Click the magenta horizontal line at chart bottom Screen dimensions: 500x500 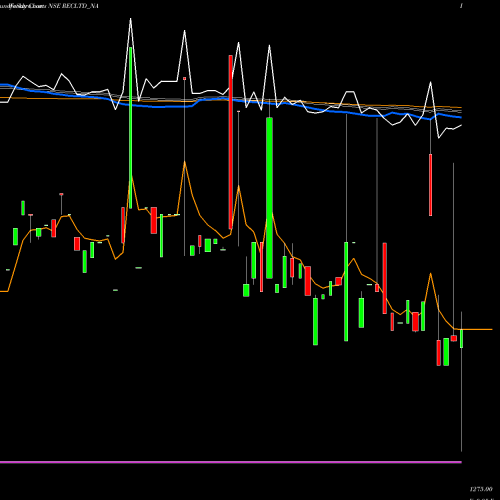(231, 462)
